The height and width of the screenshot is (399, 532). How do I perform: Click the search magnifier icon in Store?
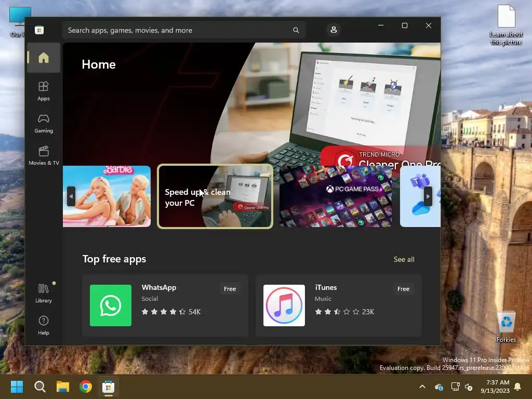(x=296, y=30)
